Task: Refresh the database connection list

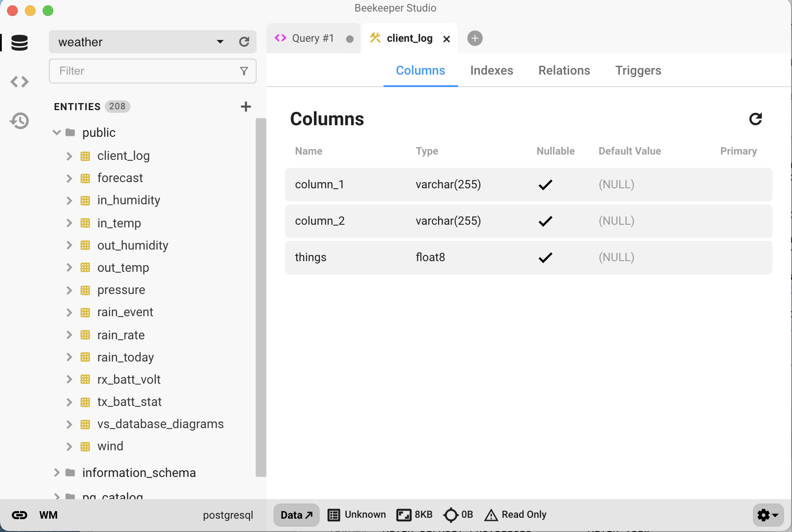Action: pyautogui.click(x=245, y=42)
